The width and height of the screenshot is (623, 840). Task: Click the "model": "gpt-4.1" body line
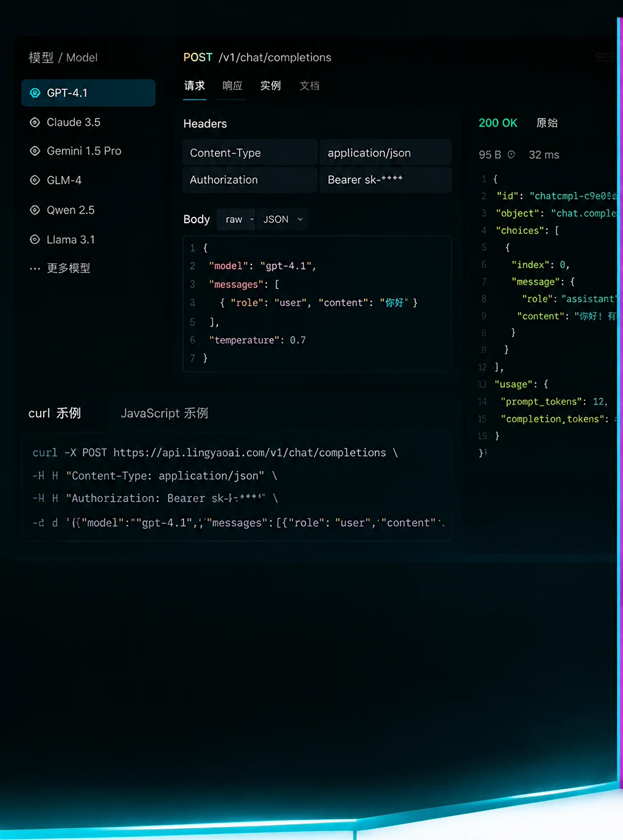(262, 266)
